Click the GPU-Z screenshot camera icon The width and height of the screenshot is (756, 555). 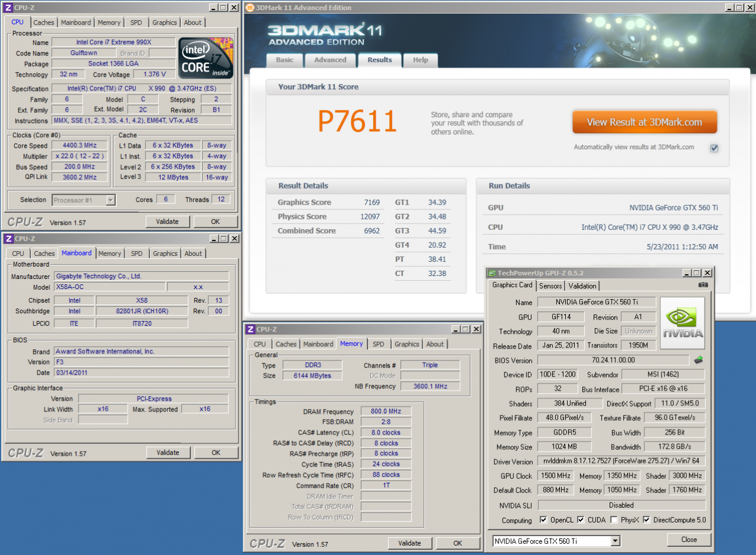pos(703,285)
